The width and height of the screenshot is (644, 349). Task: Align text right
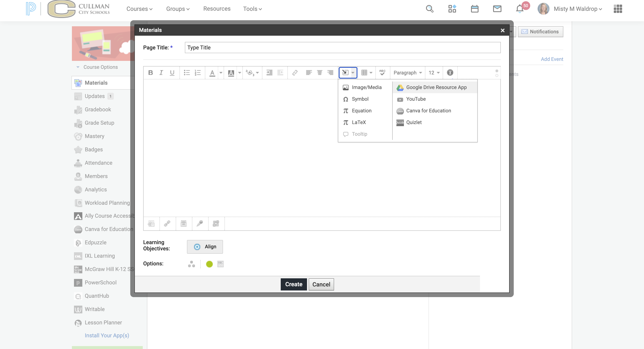330,73
